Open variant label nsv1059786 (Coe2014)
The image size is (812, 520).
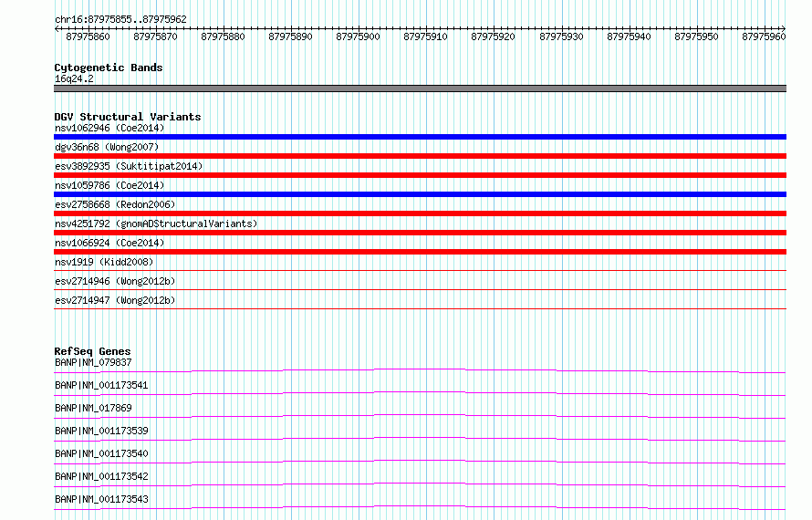tap(109, 185)
